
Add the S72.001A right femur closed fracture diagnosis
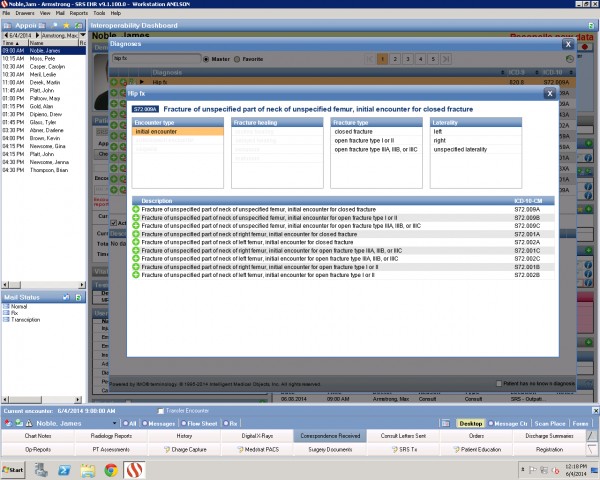point(135,234)
